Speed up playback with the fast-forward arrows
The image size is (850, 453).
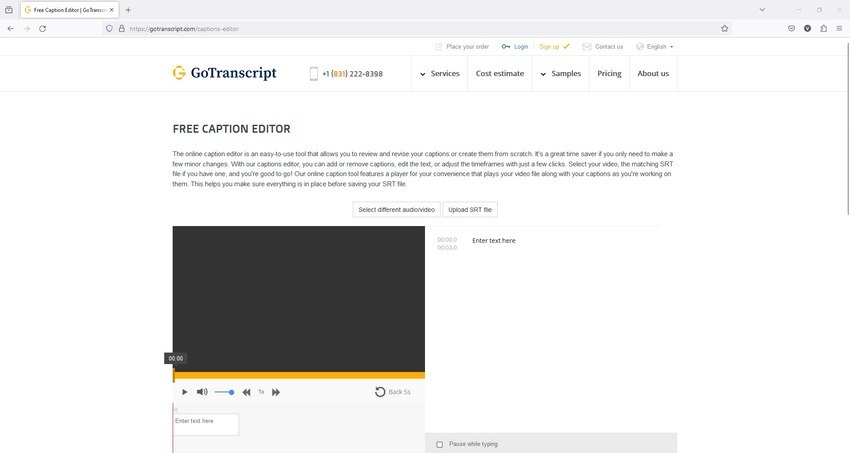click(276, 392)
